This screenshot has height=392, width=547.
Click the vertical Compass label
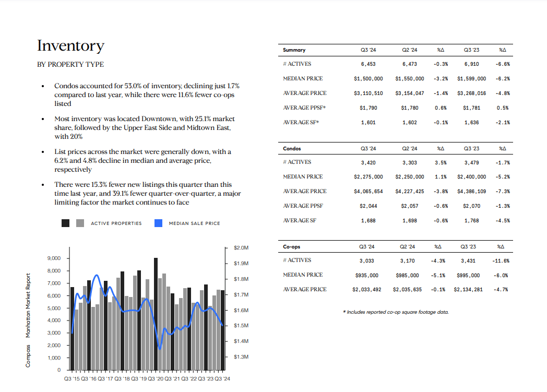click(x=28, y=356)
